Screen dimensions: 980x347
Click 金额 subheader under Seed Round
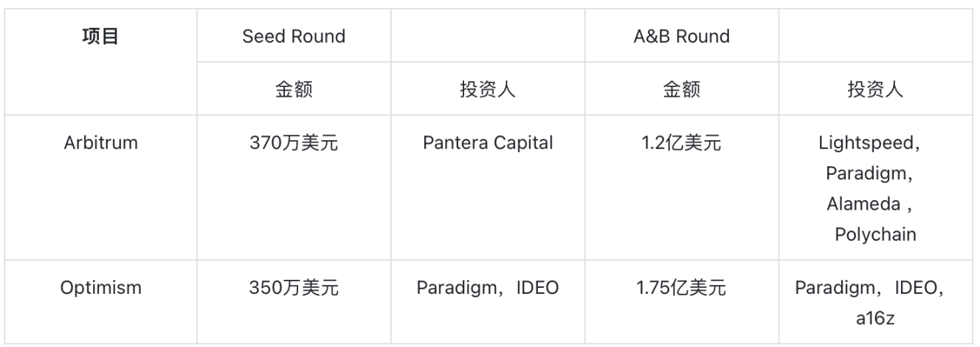coord(294,89)
